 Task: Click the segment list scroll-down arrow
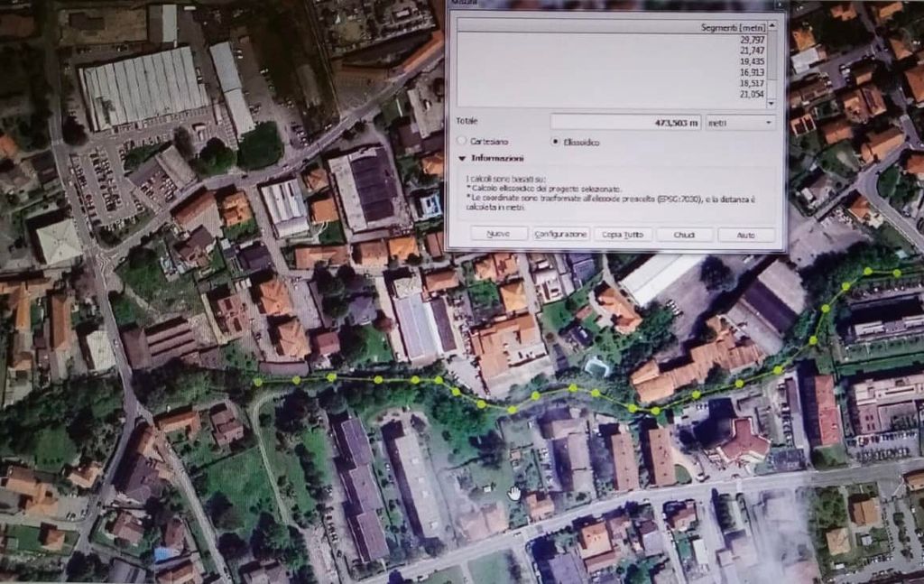click(x=772, y=102)
